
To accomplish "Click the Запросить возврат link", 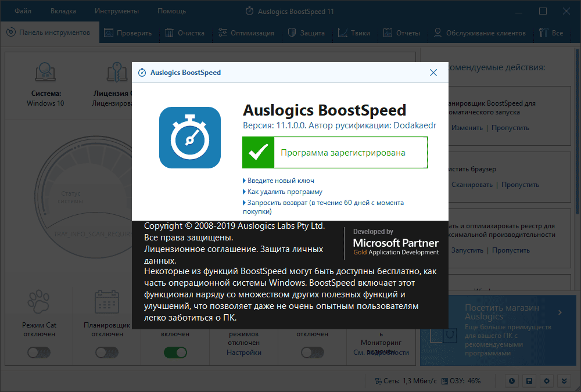I will [x=323, y=207].
